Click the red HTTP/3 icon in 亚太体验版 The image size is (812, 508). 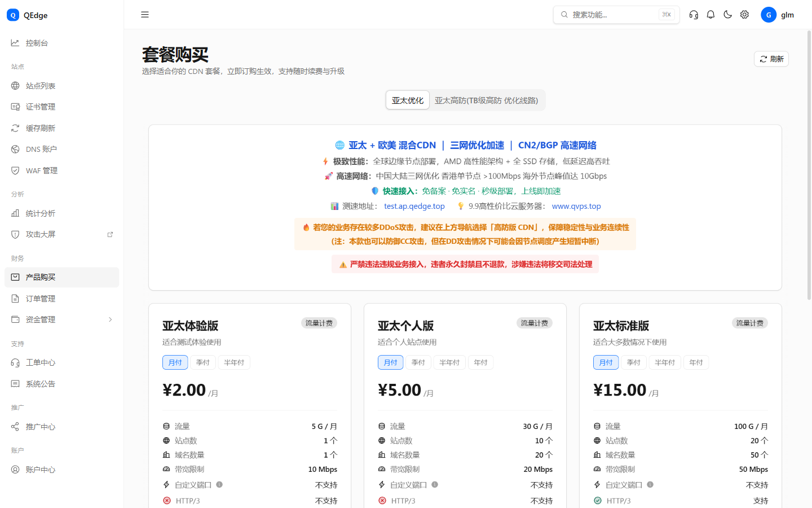click(x=167, y=501)
